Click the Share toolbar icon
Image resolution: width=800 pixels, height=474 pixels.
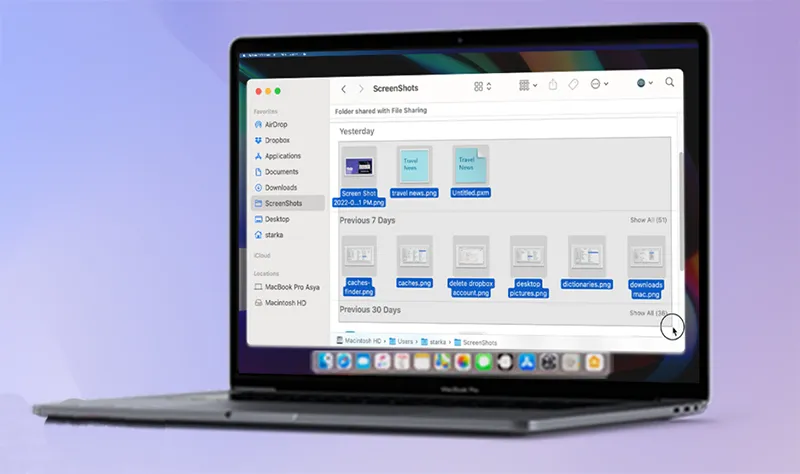tap(553, 84)
